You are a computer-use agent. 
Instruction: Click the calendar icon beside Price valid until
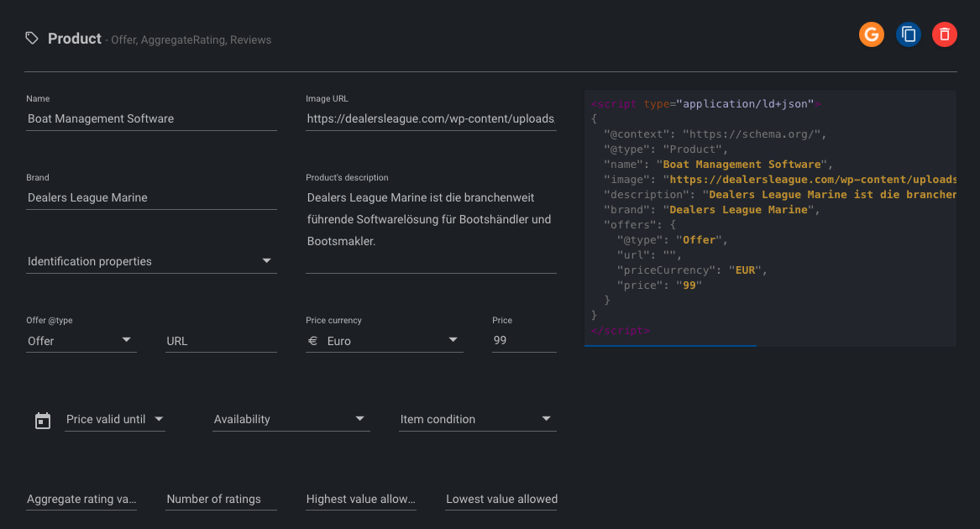coord(43,420)
